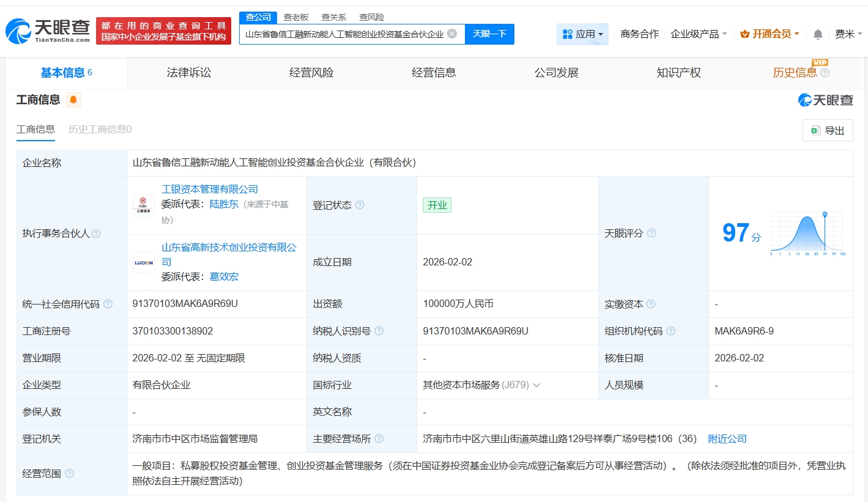This screenshot has width=868, height=502.
Task: Click help icon beside 经营范围
Action: pos(70,473)
